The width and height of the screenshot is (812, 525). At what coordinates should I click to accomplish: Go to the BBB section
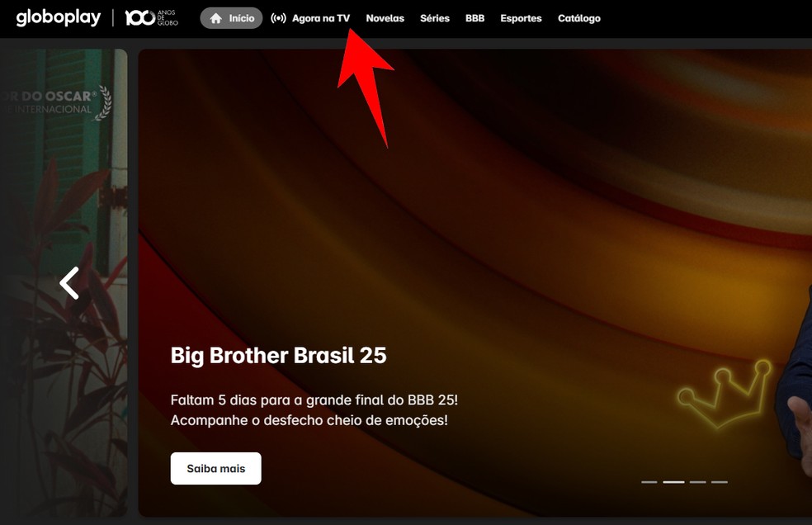(x=474, y=19)
